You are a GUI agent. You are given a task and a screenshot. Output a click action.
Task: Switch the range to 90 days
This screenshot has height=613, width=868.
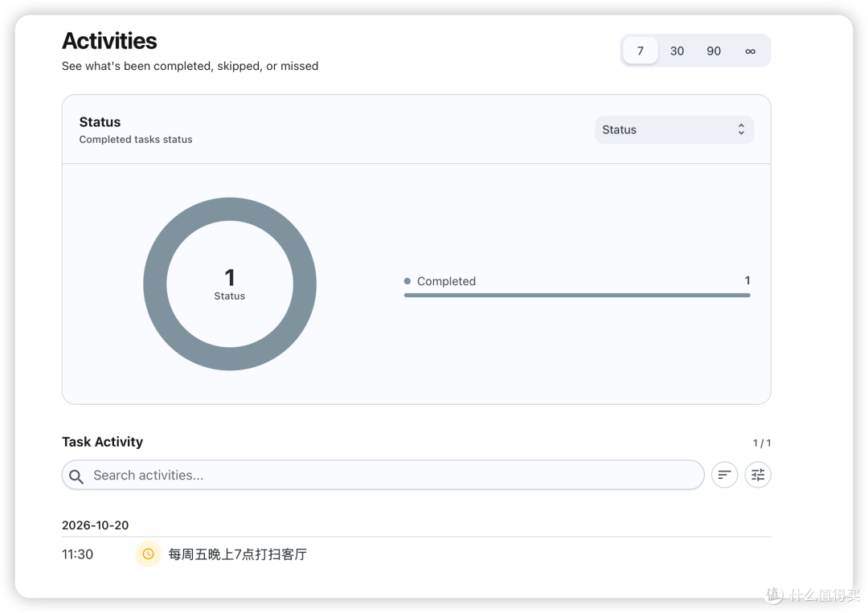(714, 51)
